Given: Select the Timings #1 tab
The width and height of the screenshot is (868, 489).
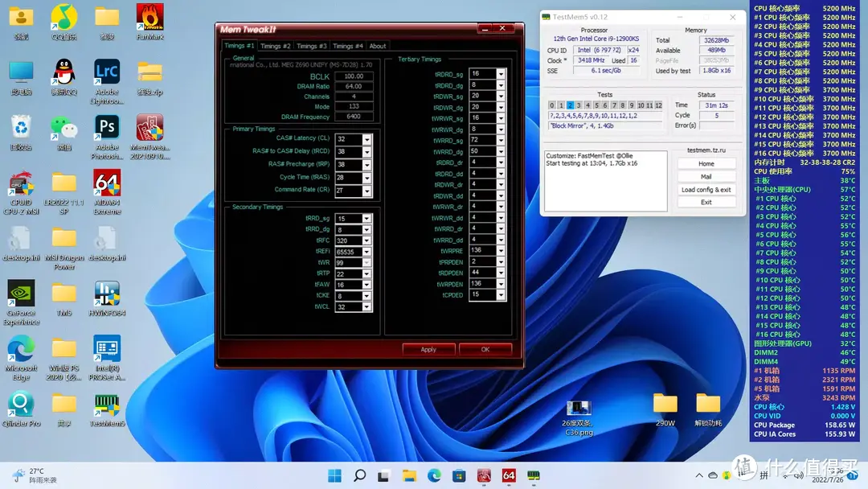Looking at the screenshot, I should [x=240, y=45].
